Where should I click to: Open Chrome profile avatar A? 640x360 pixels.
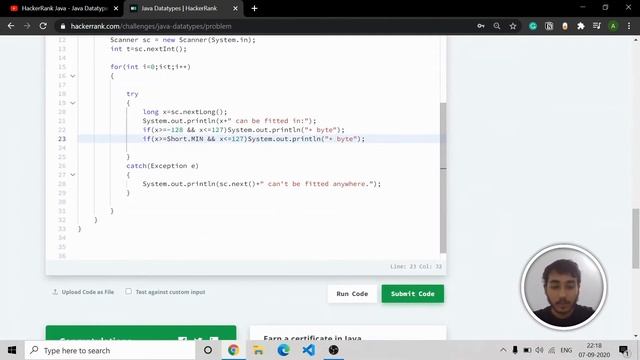613,26
